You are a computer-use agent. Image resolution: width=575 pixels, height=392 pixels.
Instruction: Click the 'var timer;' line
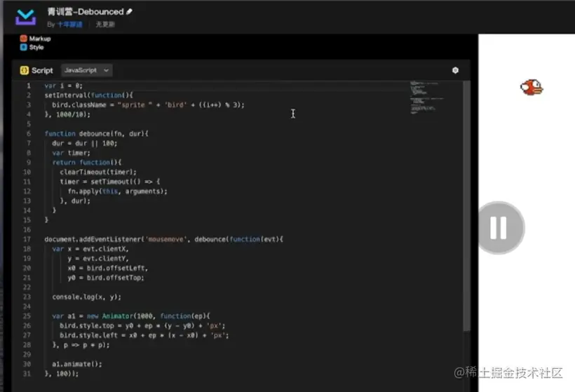point(71,153)
